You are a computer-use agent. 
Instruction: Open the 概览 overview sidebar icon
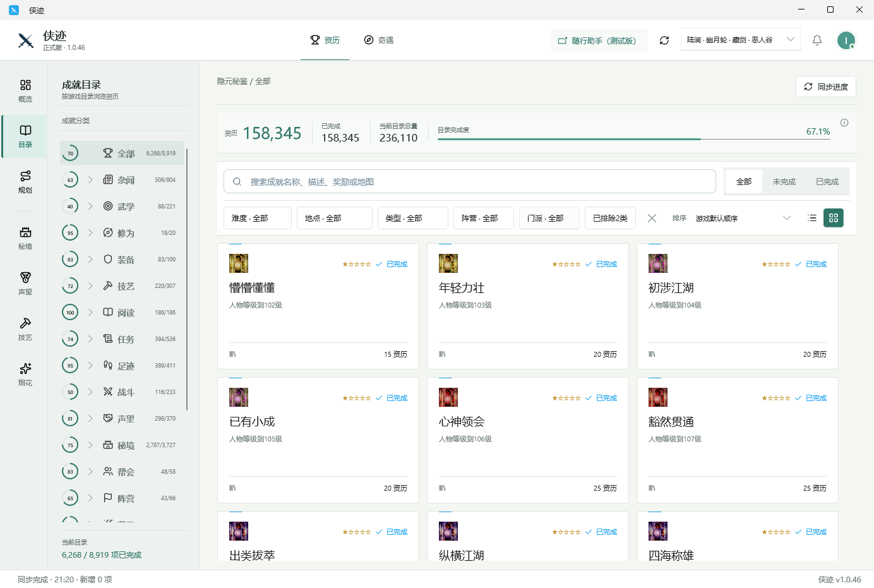[25, 91]
